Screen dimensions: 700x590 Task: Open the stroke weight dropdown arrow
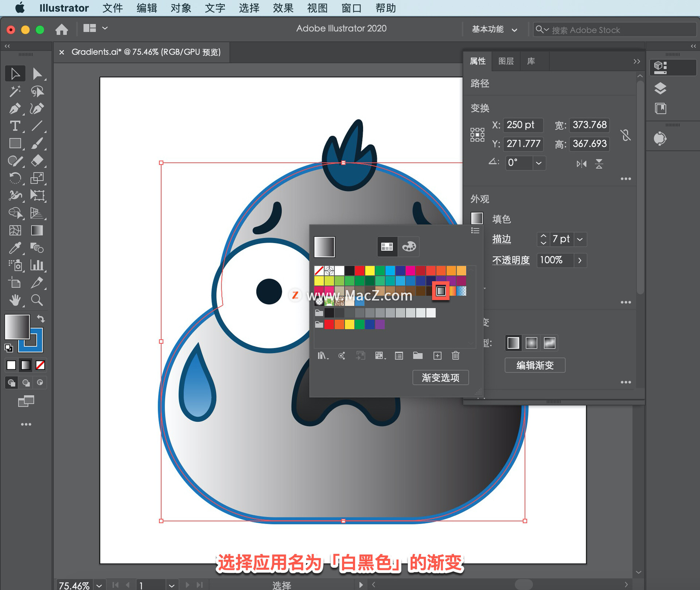pyautogui.click(x=580, y=239)
